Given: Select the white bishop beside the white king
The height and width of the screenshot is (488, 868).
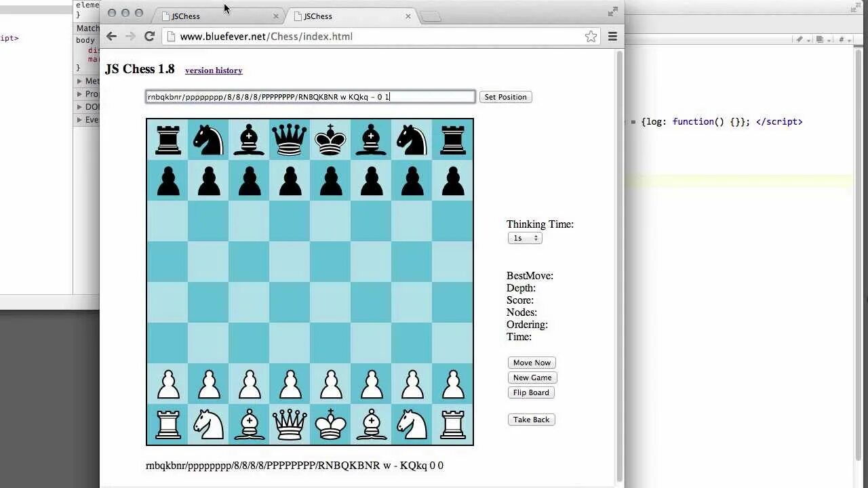Looking at the screenshot, I should (371, 424).
